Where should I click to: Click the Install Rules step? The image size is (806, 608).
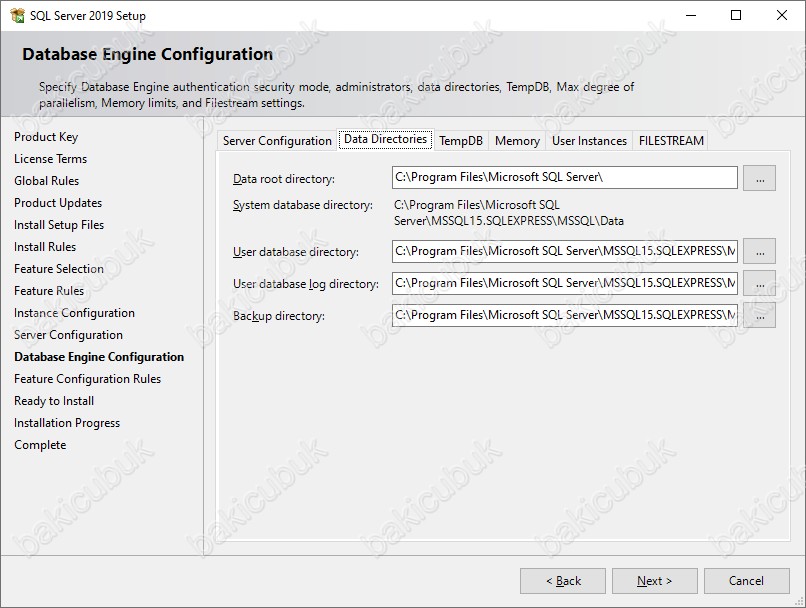[x=45, y=247]
